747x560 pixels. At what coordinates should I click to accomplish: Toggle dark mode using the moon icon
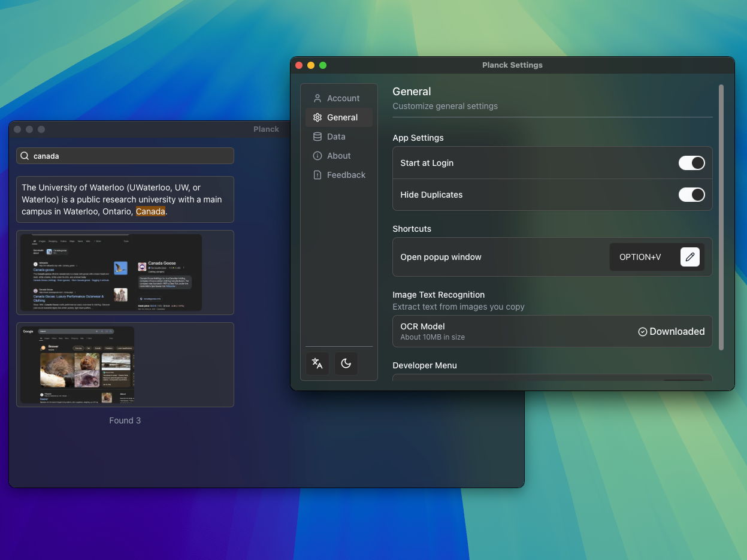346,364
